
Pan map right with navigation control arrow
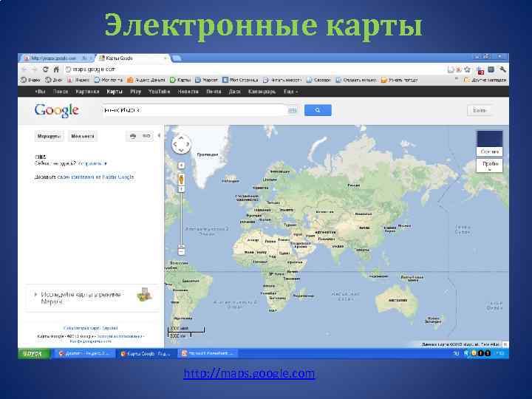point(188,144)
